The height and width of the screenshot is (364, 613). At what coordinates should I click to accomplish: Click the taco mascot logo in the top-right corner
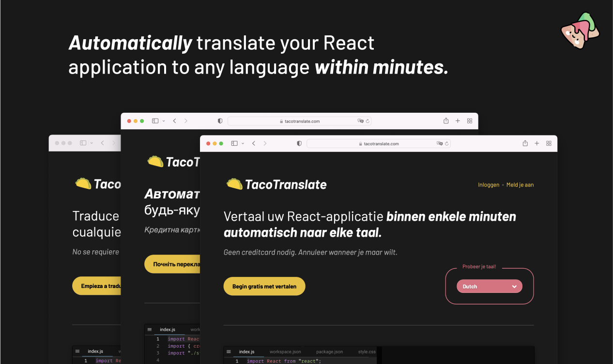pos(580,30)
